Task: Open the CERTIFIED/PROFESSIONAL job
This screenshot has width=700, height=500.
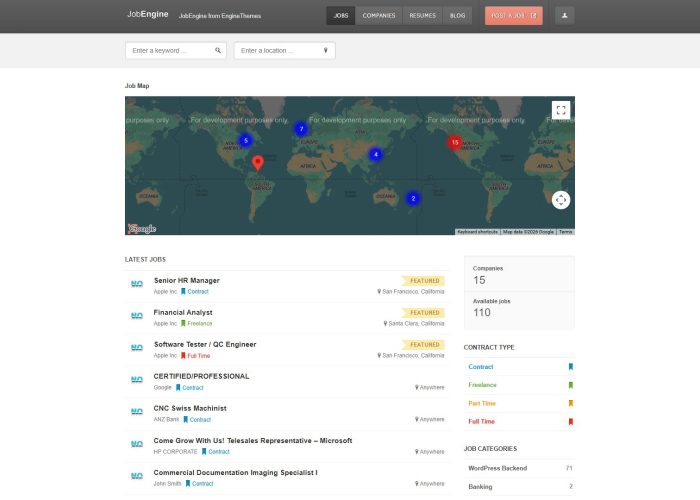Action: pos(201,376)
